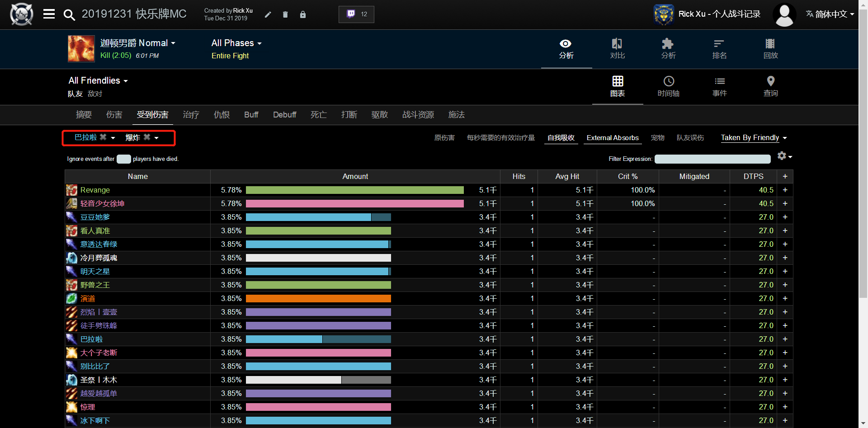The height and width of the screenshot is (428, 868).
Task: Switch to the 治疗 healing tab
Action: coord(191,115)
